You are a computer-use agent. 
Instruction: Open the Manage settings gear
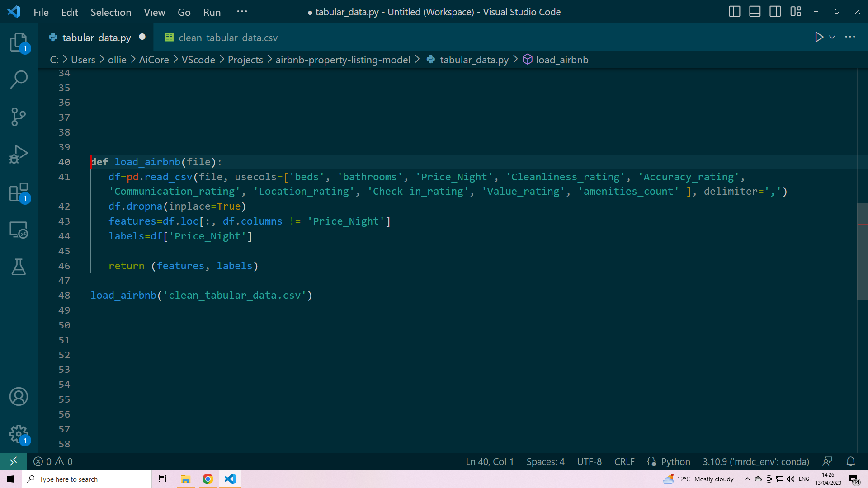click(x=19, y=434)
